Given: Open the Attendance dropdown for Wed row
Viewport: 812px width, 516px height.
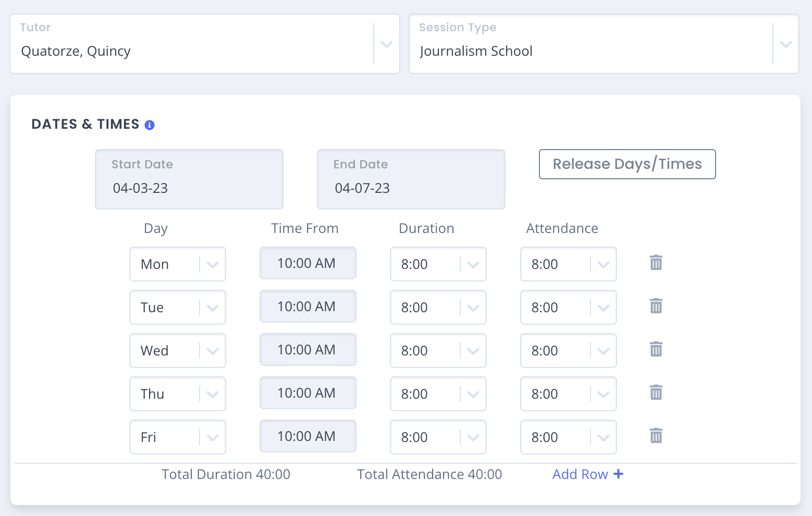Looking at the screenshot, I should pyautogui.click(x=569, y=350).
